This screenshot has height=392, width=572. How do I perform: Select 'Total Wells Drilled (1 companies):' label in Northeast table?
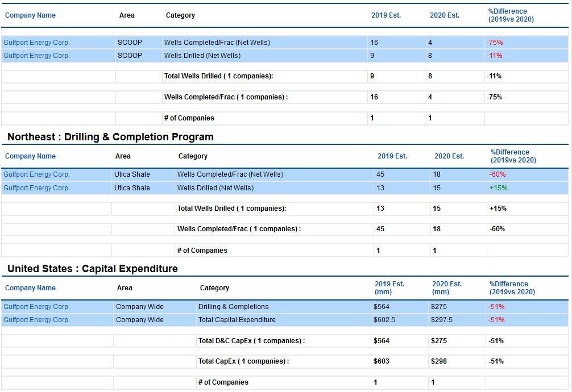click(231, 208)
